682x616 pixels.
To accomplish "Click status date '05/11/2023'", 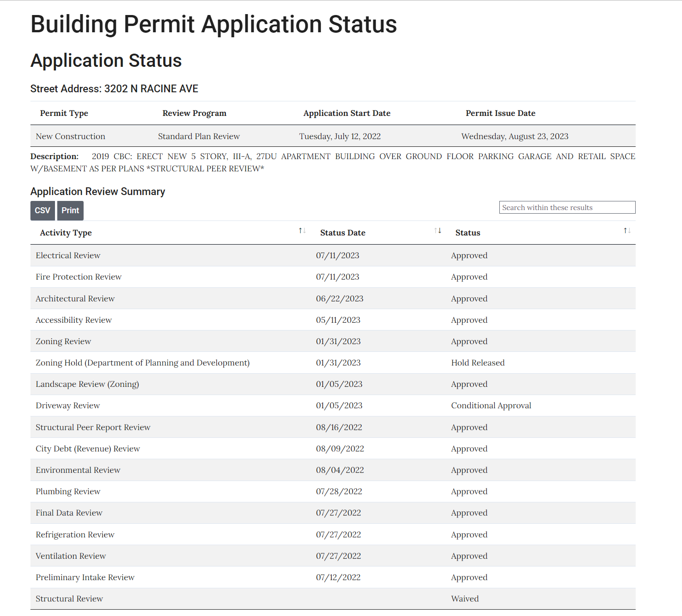I will [338, 320].
